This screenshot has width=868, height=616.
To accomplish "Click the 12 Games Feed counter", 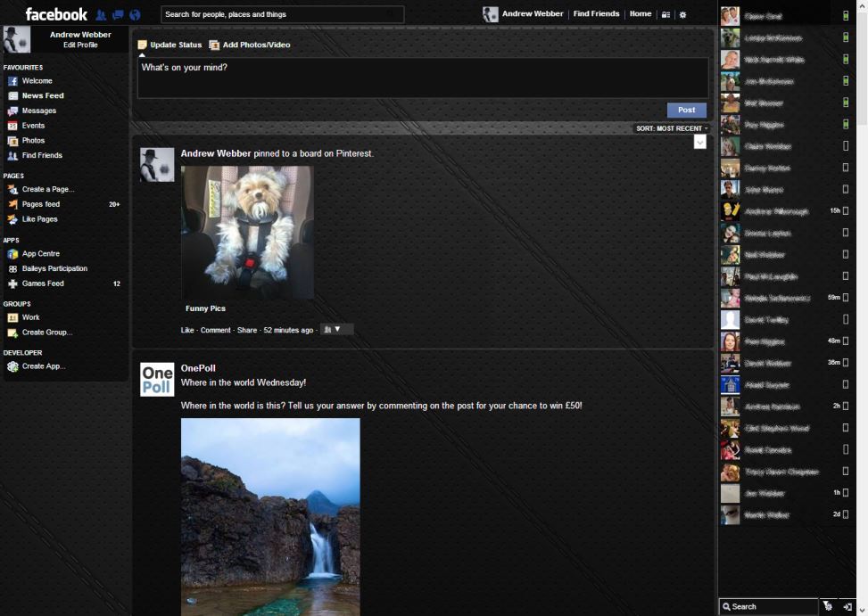I will point(116,284).
